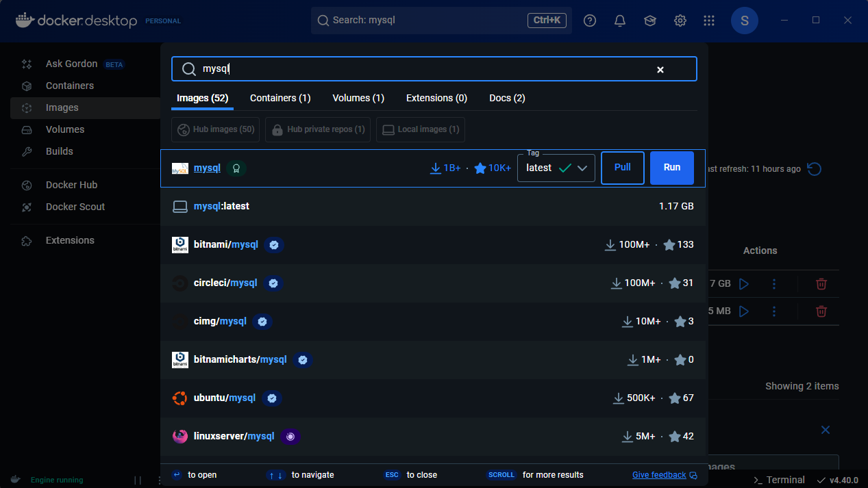Open the Settings gear icon
The image size is (868, 488).
680,21
